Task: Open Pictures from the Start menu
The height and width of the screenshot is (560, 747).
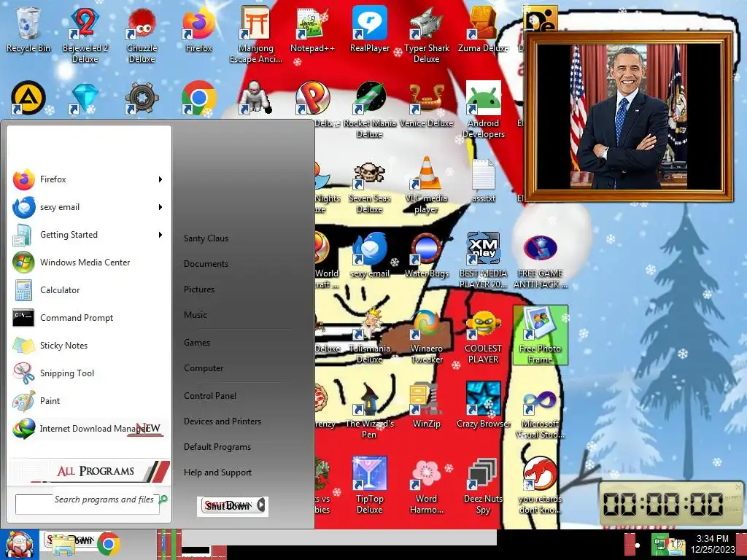Action: point(199,289)
